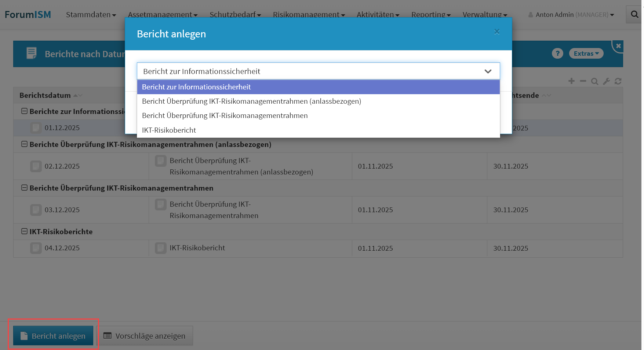This screenshot has height=350, width=644.
Task: Select IKT-Risikobericht from the list
Action: point(169,130)
